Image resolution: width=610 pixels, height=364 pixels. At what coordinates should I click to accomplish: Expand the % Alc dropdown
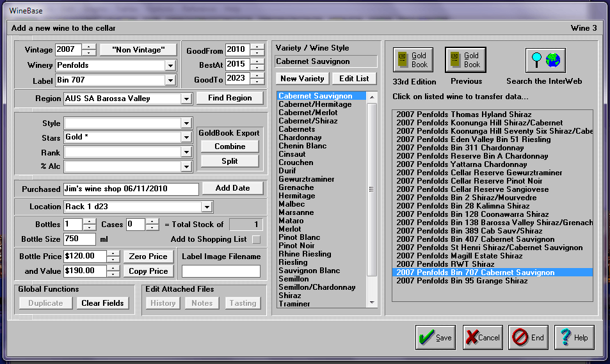[x=186, y=167]
